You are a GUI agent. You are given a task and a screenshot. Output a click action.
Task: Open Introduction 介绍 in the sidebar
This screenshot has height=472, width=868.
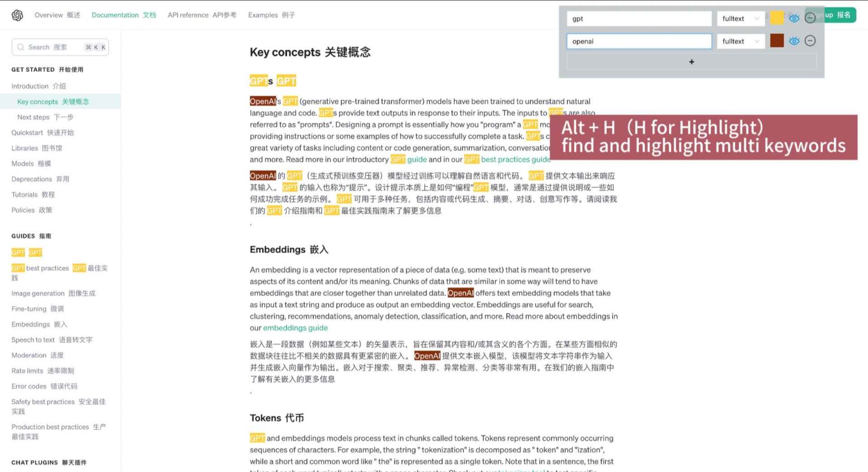coord(38,86)
